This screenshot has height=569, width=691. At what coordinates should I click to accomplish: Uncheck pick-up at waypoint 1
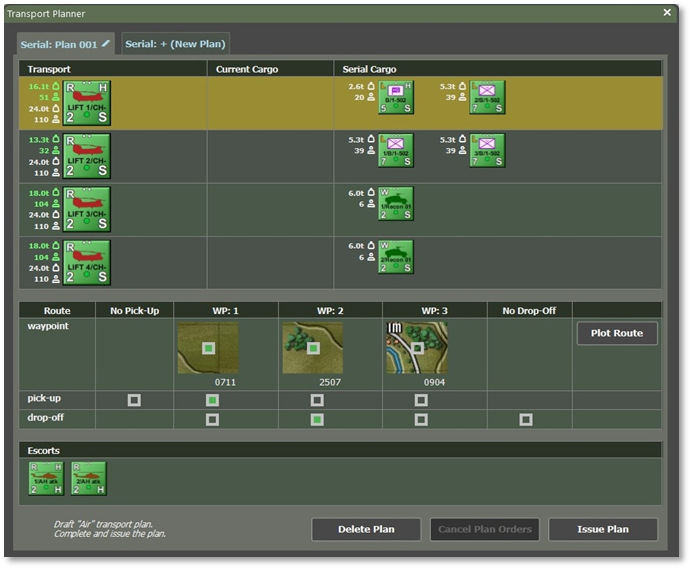tap(212, 400)
